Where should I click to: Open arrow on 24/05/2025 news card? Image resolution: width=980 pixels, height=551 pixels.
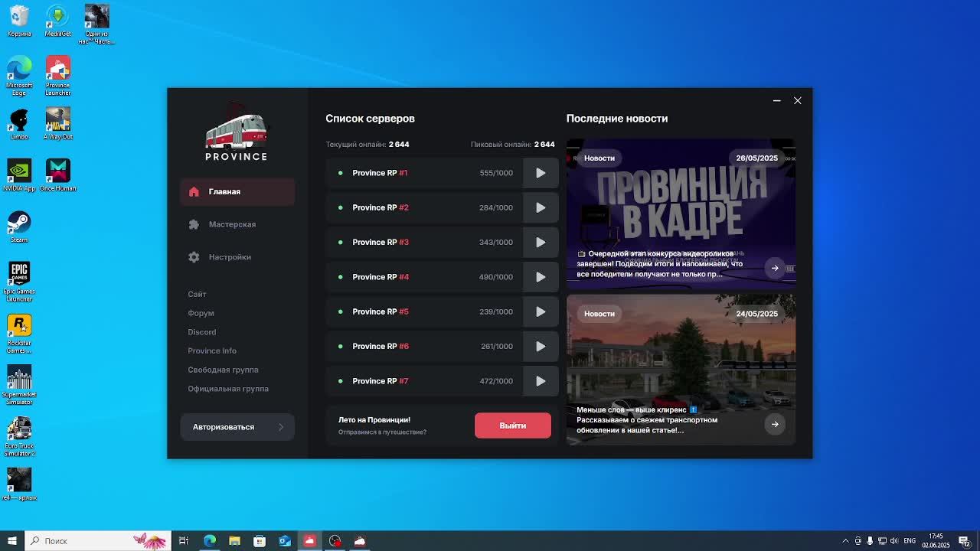point(775,425)
